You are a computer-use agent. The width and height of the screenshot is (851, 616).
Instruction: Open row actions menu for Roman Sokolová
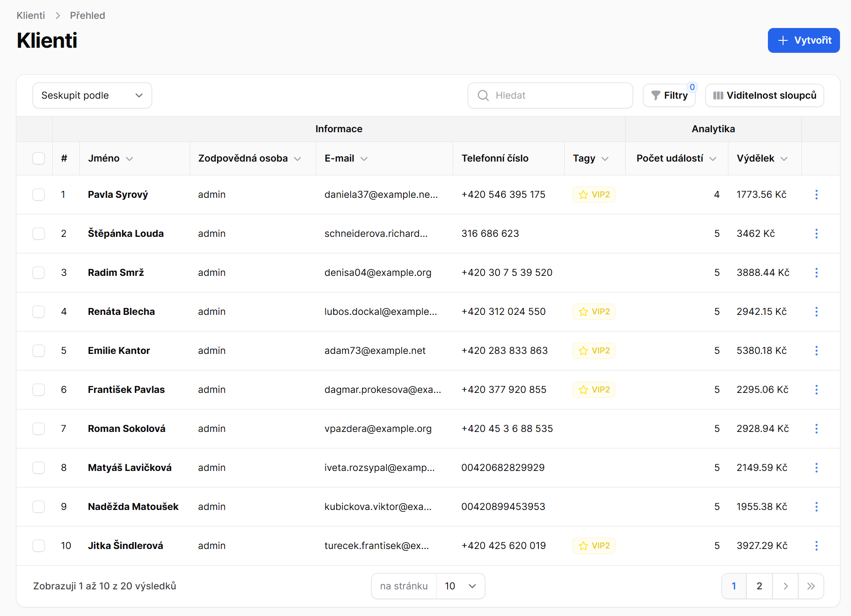coord(816,429)
